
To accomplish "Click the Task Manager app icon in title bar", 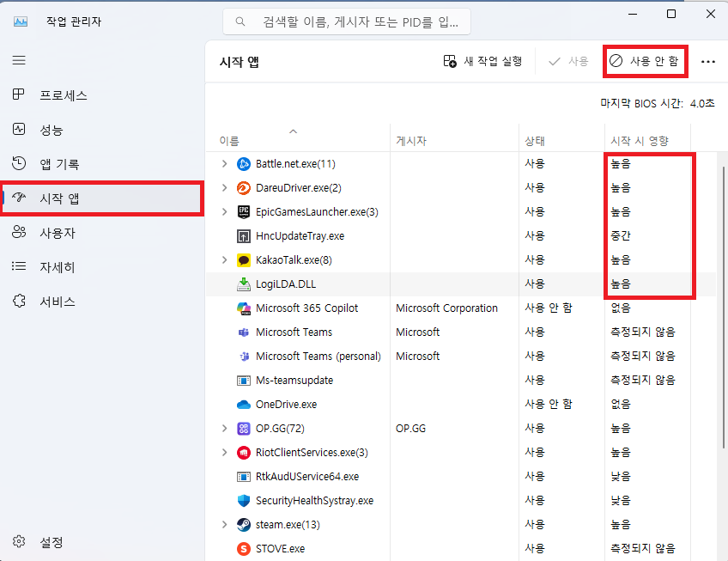I will coord(21,21).
